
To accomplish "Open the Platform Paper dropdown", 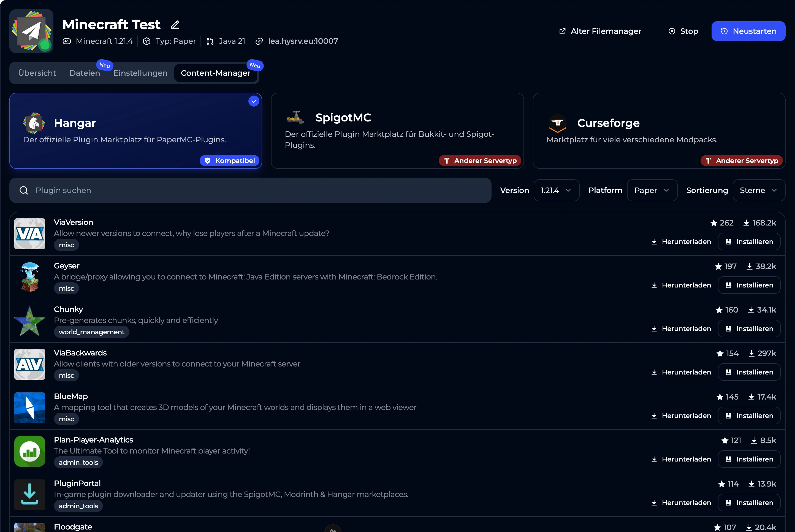I will tap(652, 190).
